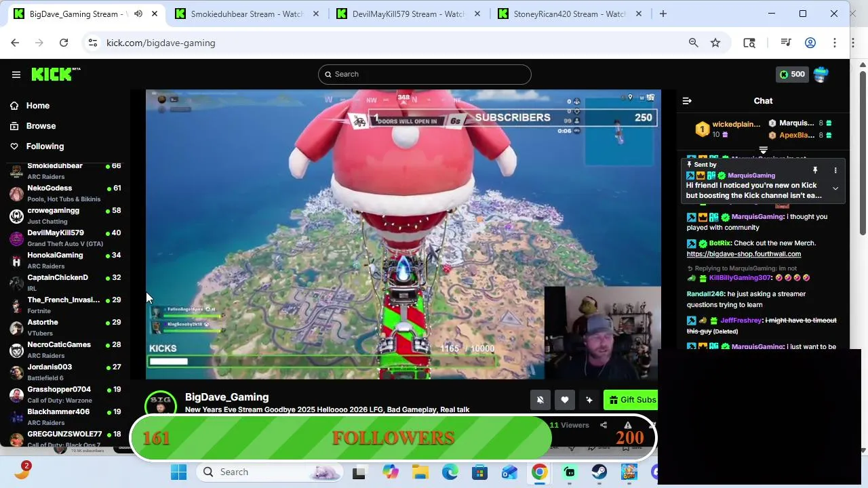Bookmark this page with star icon

[715, 43]
